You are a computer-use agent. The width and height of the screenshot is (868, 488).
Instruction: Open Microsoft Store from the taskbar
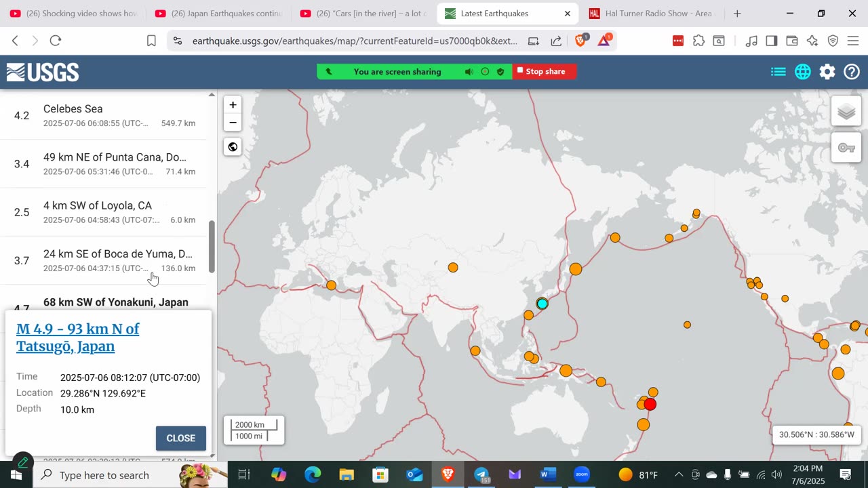click(380, 475)
